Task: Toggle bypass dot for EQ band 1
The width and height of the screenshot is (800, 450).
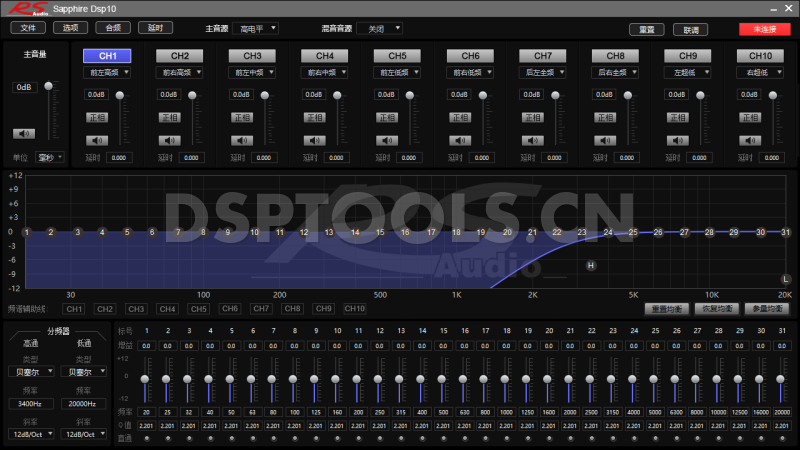Action: point(147,438)
